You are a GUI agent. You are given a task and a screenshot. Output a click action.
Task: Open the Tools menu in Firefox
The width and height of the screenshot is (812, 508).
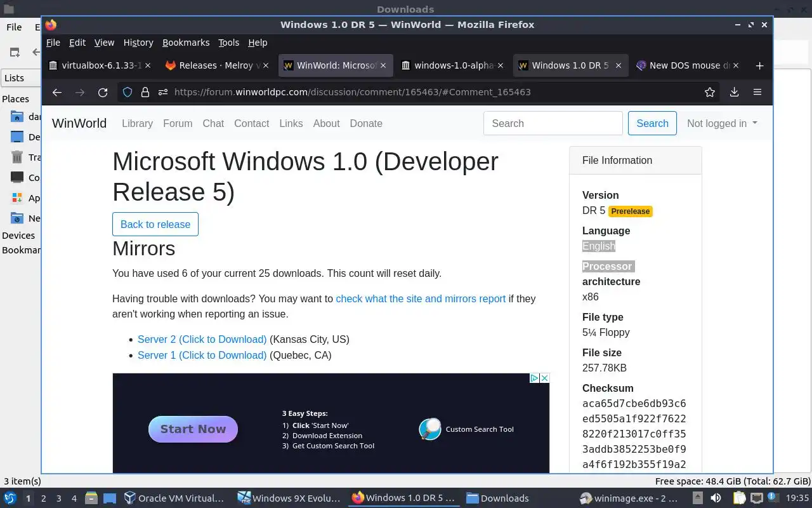click(x=228, y=43)
